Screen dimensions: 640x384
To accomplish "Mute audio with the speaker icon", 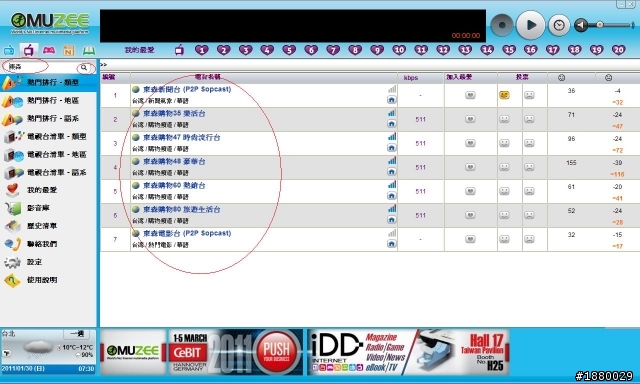I will (581, 25).
